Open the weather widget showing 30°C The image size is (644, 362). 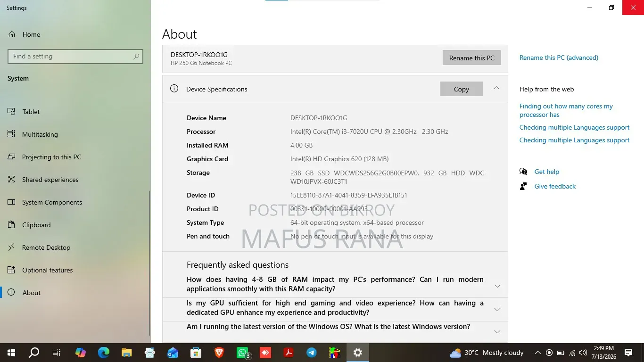click(x=487, y=353)
